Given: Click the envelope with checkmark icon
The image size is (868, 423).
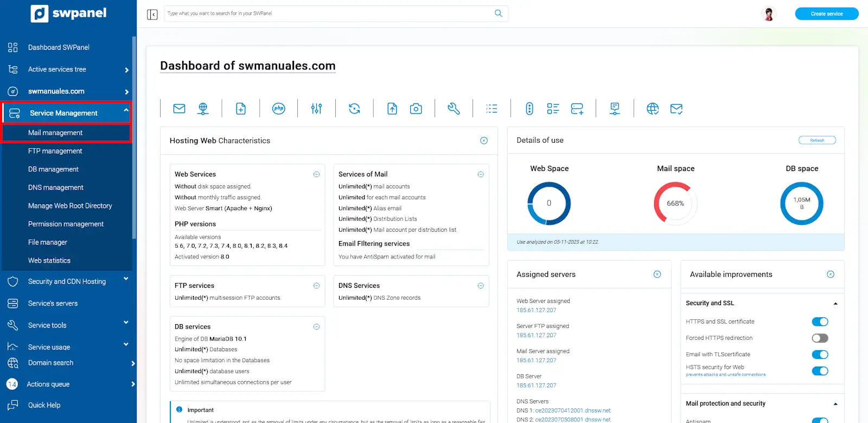Looking at the screenshot, I should click(x=676, y=109).
